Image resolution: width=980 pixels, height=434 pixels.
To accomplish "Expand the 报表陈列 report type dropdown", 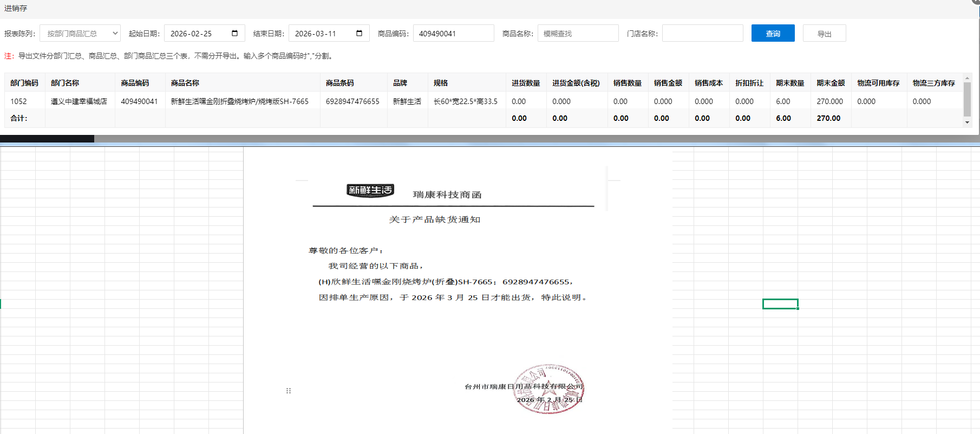I will click(x=80, y=34).
